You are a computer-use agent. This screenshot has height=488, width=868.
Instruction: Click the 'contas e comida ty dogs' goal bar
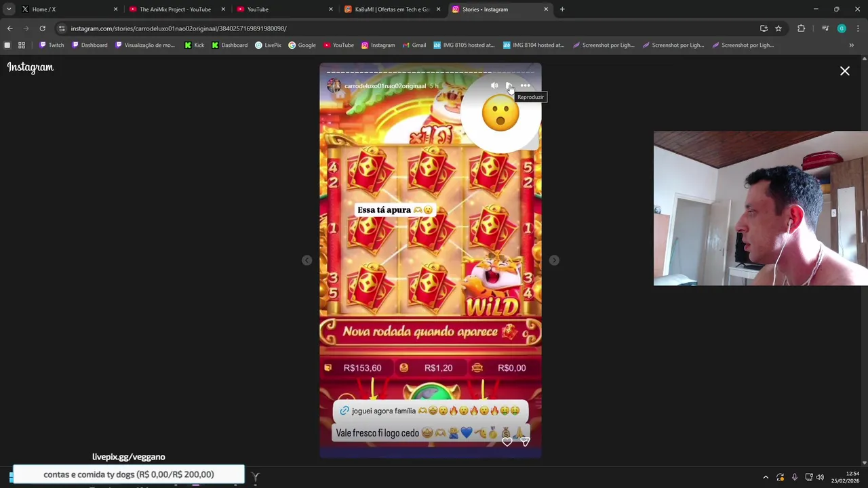[x=129, y=474]
